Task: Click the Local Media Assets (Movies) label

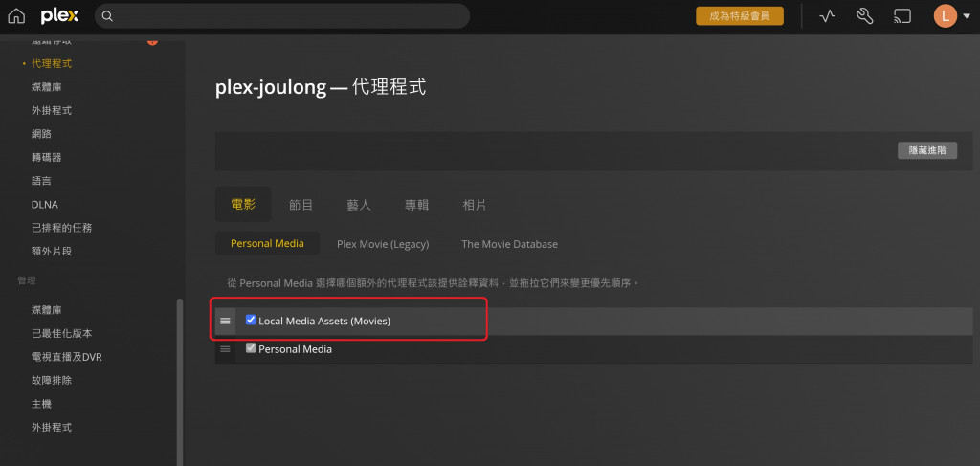Action: pyautogui.click(x=324, y=322)
